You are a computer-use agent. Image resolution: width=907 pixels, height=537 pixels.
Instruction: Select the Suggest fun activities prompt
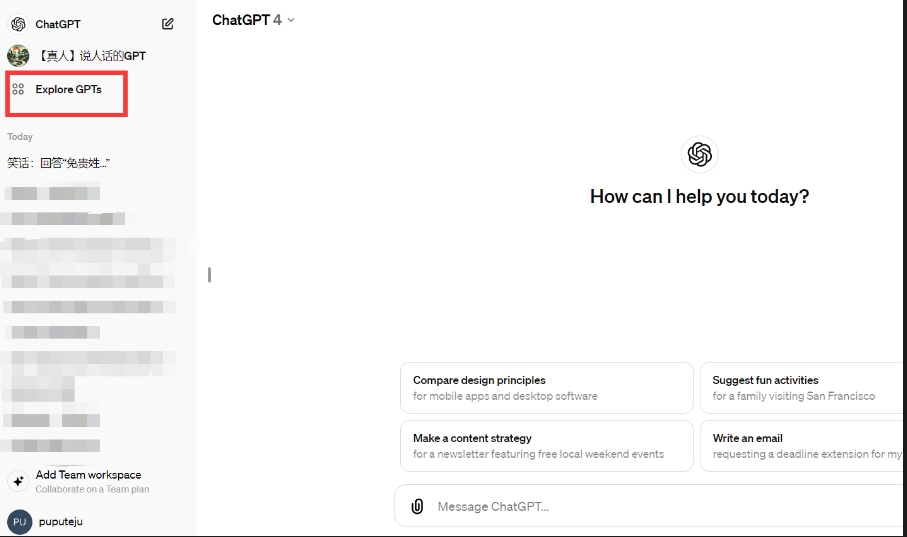[800, 388]
